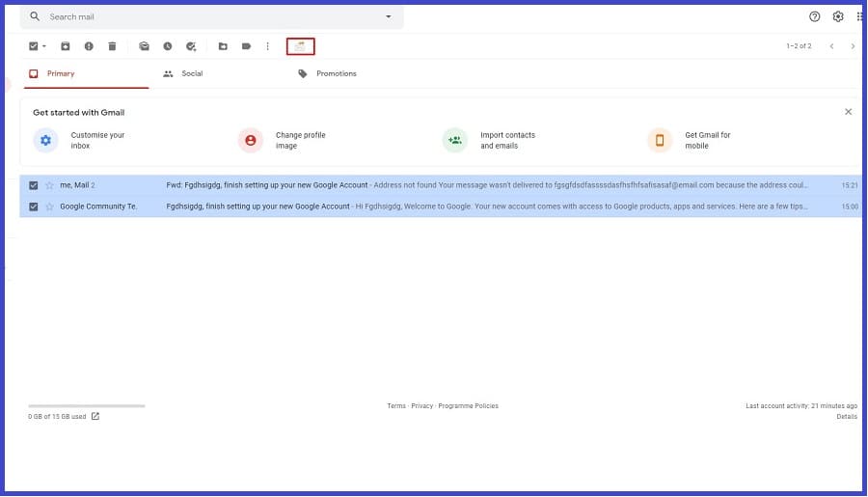
Task: Open the Fwd: Fgdhsigdg email
Action: [x=267, y=185]
